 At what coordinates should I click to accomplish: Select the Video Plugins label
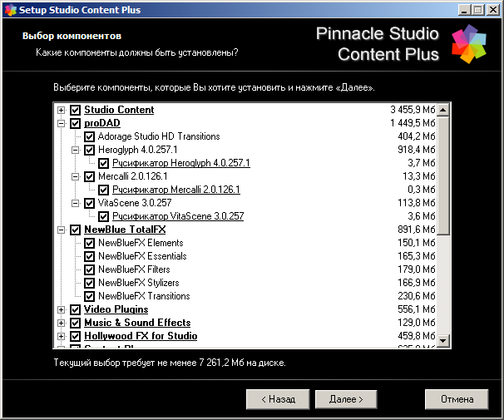(116, 309)
